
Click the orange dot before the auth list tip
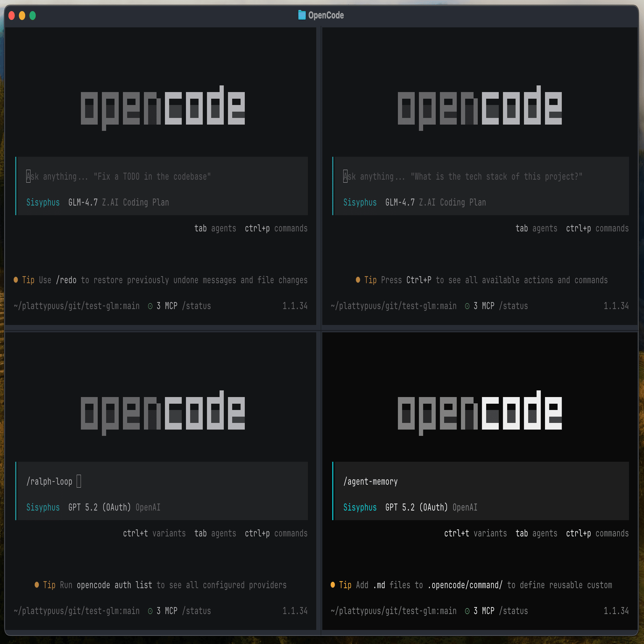(x=37, y=585)
